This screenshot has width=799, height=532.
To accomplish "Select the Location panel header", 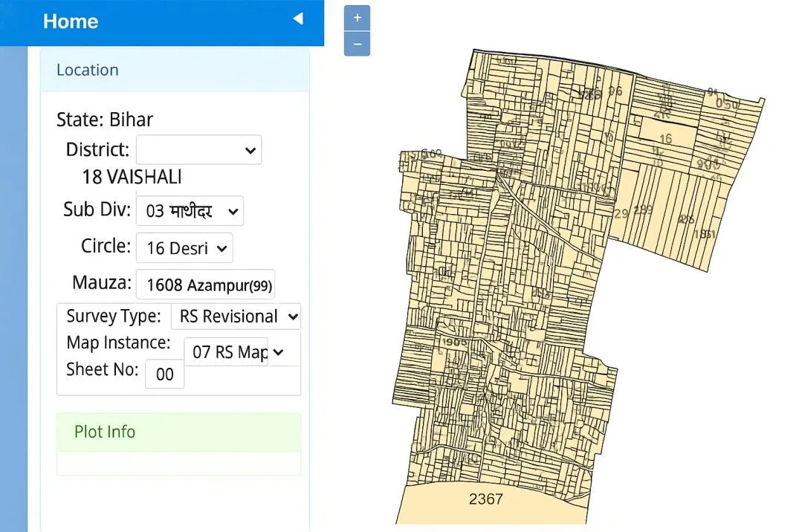I will (175, 71).
